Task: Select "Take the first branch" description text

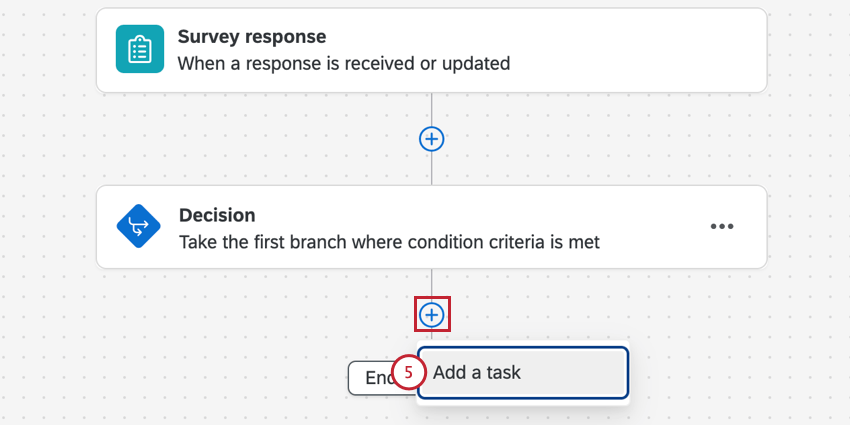Action: [389, 242]
